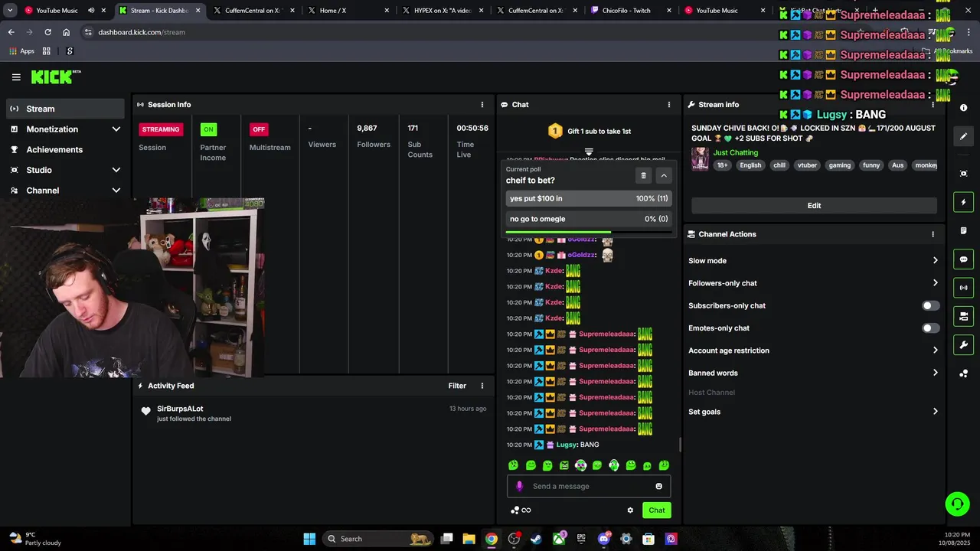Image resolution: width=980 pixels, height=551 pixels.
Task: Select poll option yes put $100 in
Action: point(589,198)
